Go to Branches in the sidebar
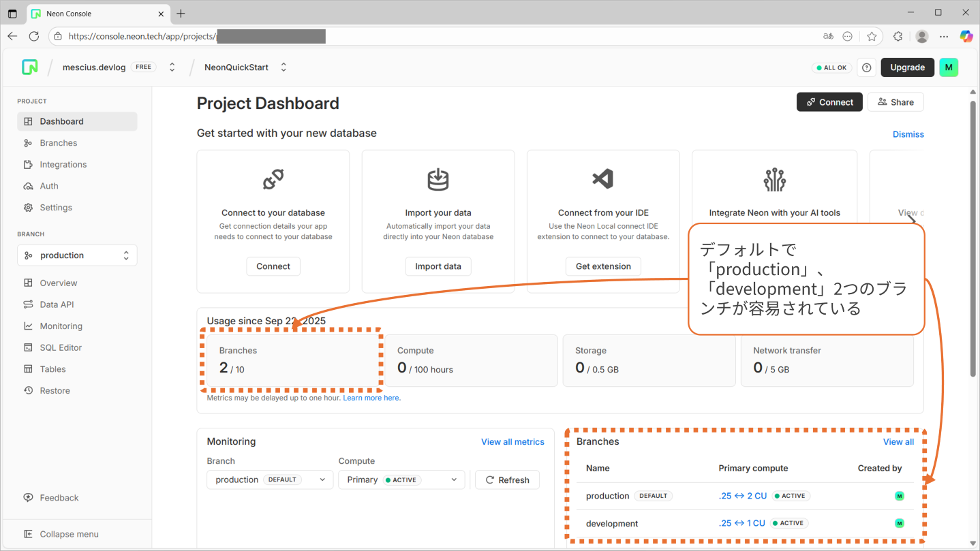This screenshot has width=980, height=551. click(x=58, y=143)
